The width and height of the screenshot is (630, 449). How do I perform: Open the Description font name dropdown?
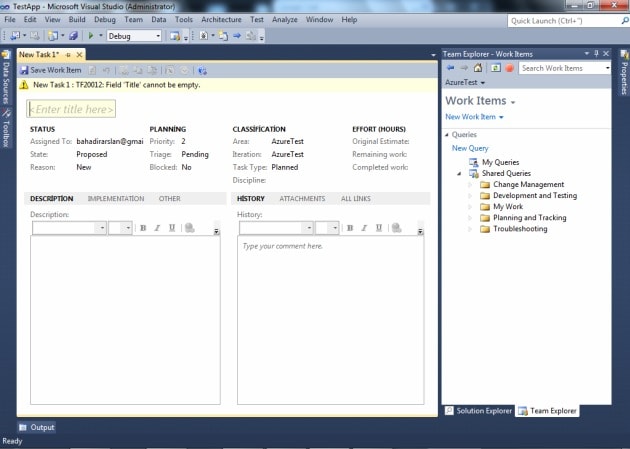click(x=102, y=228)
